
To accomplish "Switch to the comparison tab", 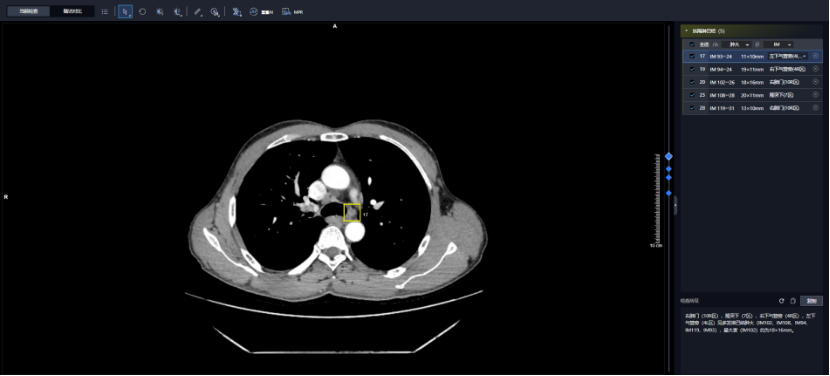I will [73, 11].
